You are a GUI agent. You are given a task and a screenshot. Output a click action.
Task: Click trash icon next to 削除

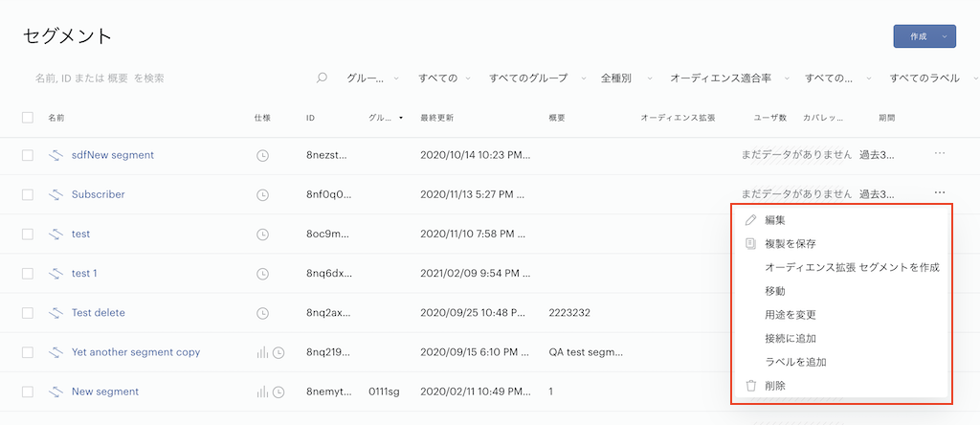750,386
